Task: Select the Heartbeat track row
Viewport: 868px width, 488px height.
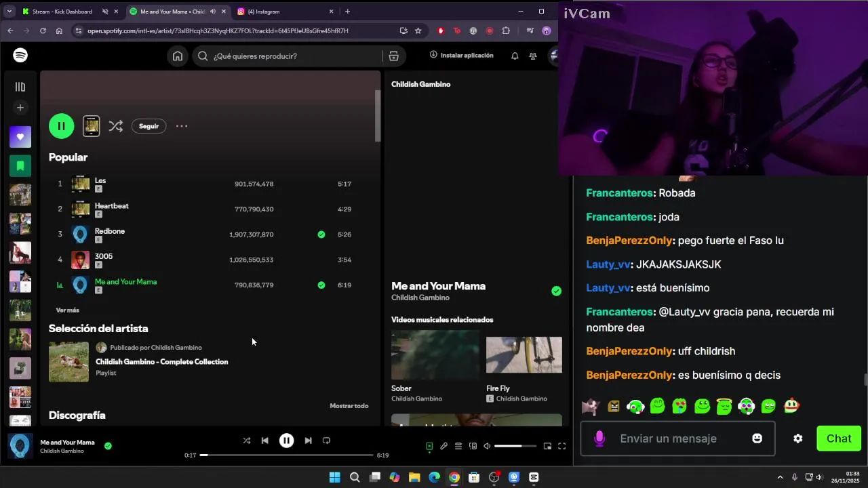Action: coord(210,209)
